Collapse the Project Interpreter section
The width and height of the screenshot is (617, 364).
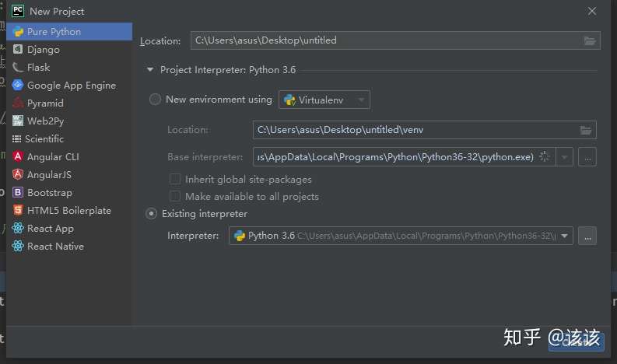[150, 70]
